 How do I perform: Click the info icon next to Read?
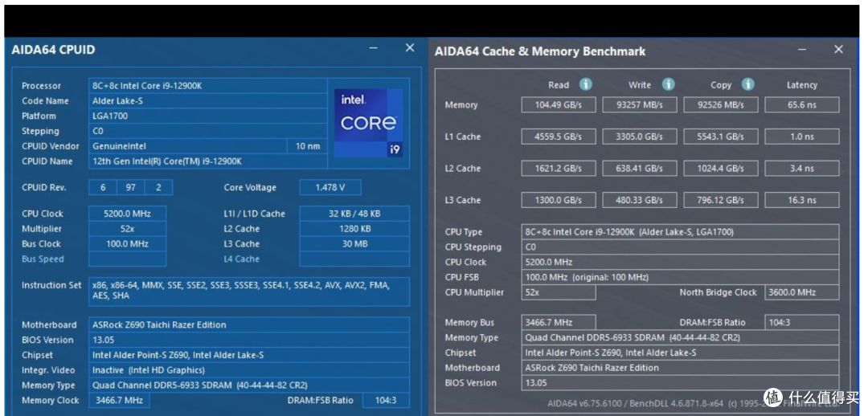[x=585, y=84]
